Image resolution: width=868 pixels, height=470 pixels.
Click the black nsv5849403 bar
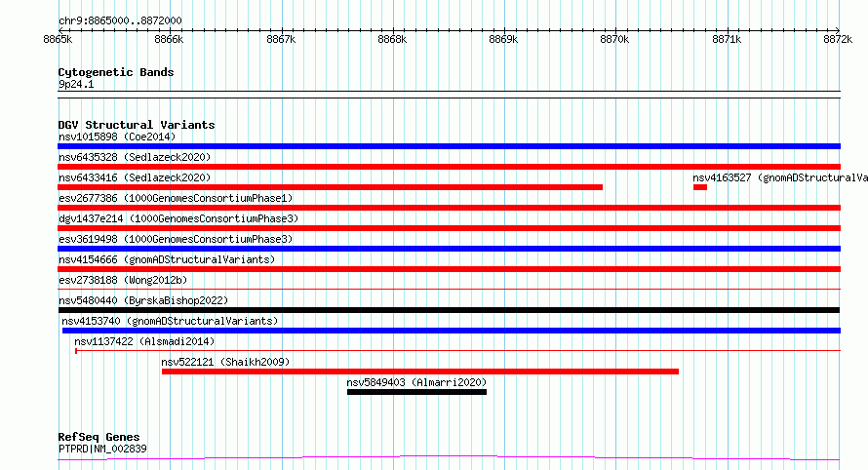pyautogui.click(x=416, y=392)
